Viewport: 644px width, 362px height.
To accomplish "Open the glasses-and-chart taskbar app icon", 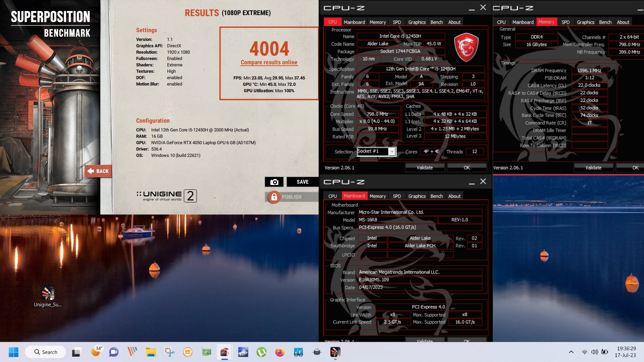I will (x=298, y=352).
